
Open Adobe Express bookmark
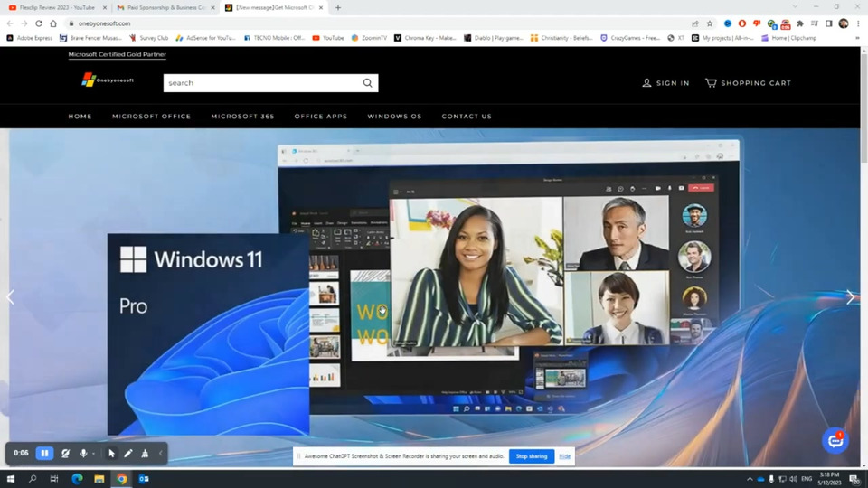pos(29,38)
